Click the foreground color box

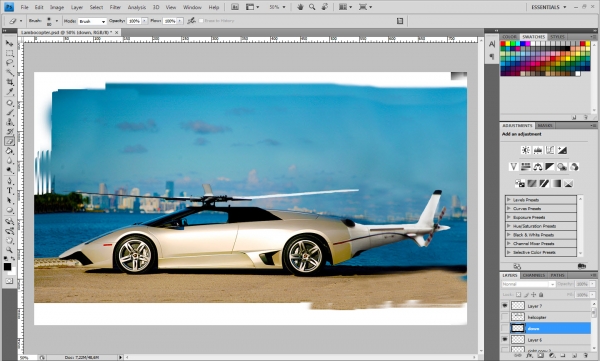(x=7, y=266)
